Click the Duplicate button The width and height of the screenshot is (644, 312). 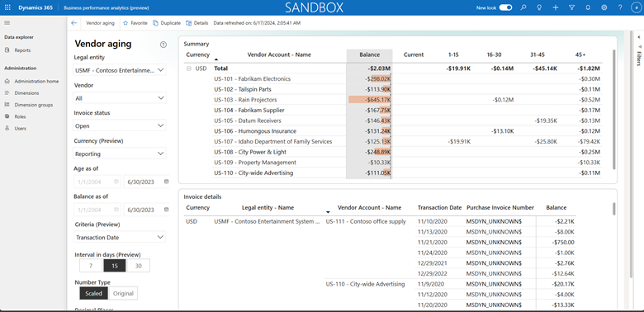point(167,23)
